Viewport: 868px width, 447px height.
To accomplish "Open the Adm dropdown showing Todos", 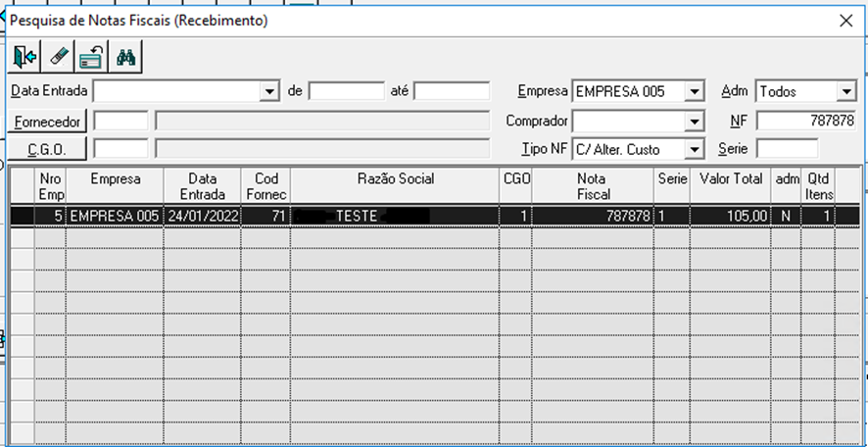I will 847,91.
